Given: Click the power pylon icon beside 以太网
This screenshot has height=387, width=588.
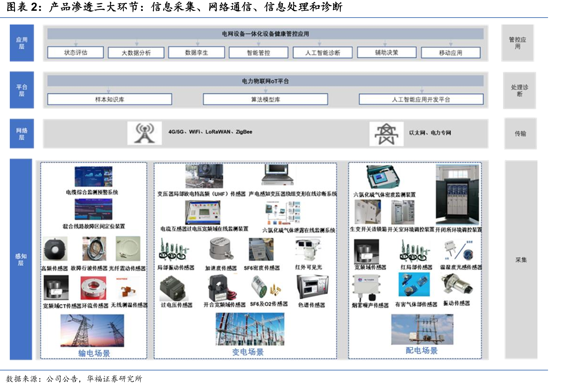Looking at the screenshot, I should (x=386, y=134).
